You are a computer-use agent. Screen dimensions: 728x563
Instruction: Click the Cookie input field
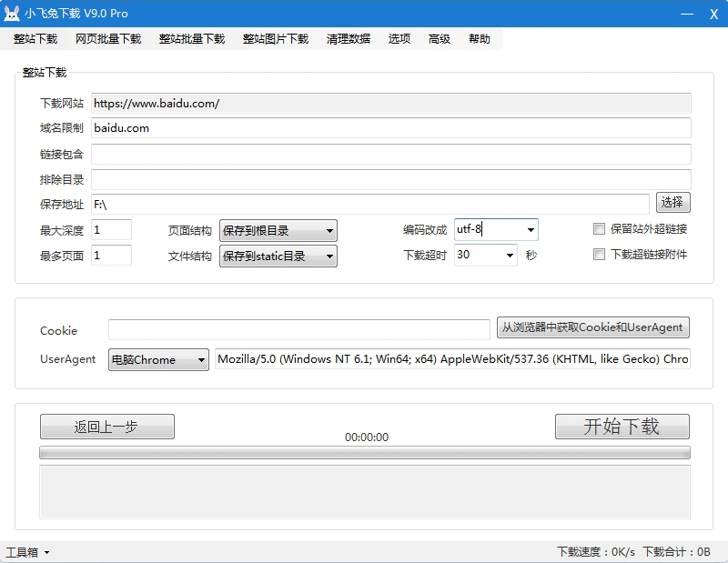298,329
